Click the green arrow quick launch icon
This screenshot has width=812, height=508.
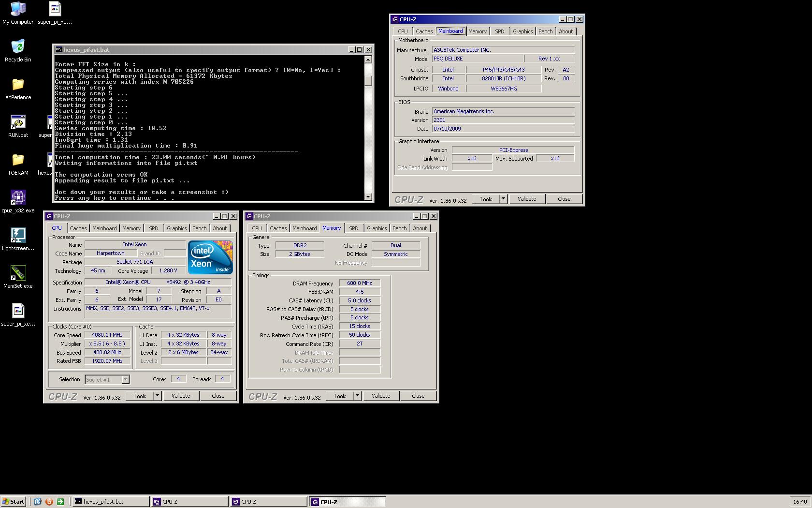tap(60, 502)
